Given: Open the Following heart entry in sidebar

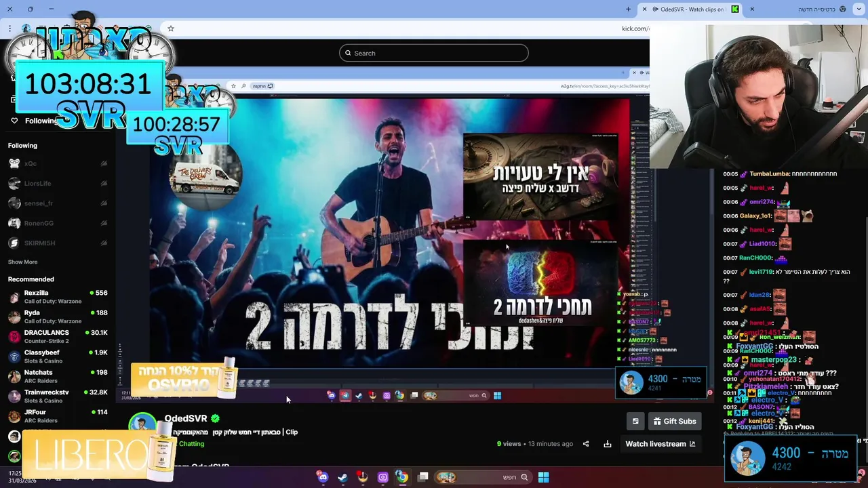Looking at the screenshot, I should tap(34, 121).
